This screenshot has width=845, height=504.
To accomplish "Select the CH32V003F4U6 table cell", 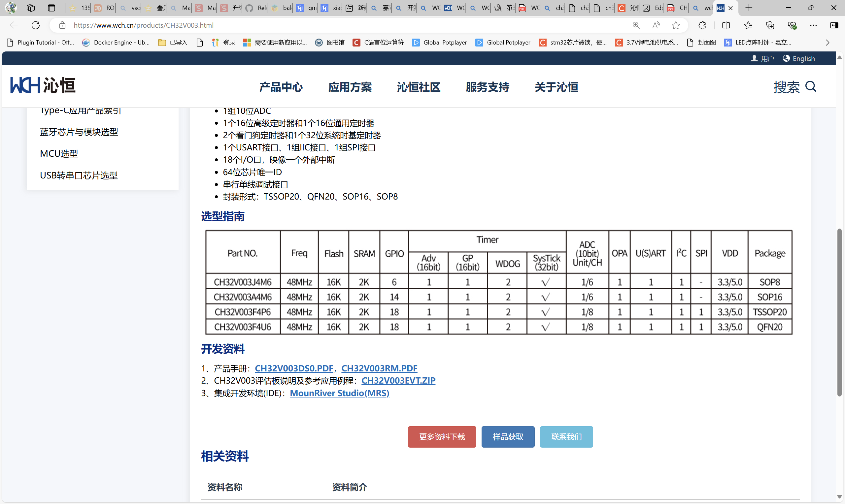I will (x=243, y=327).
